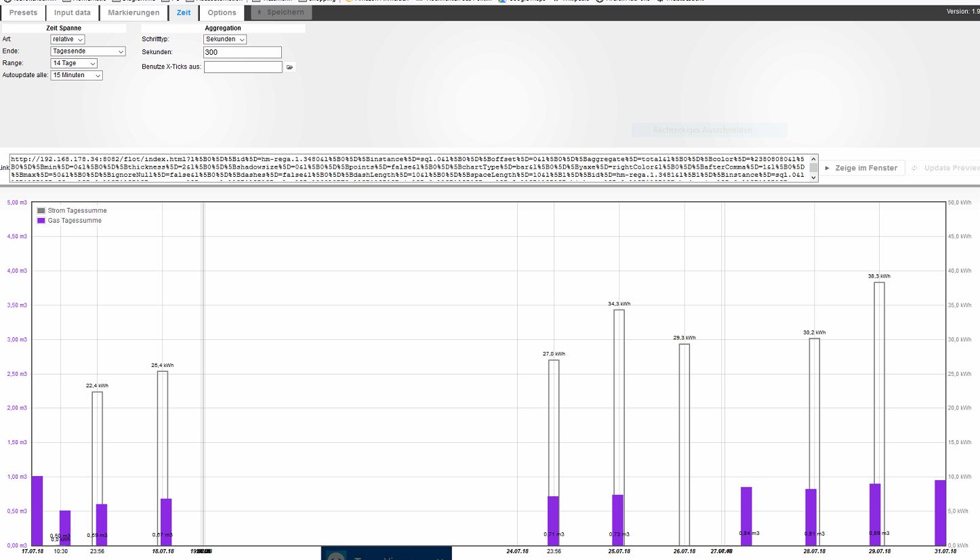Open the Art dropdown showing relative

coord(66,39)
